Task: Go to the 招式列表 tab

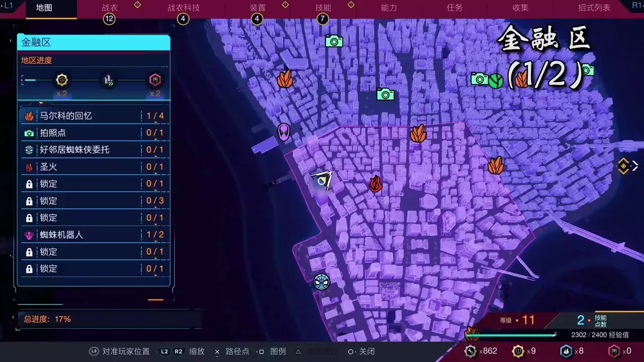Action: [x=595, y=8]
